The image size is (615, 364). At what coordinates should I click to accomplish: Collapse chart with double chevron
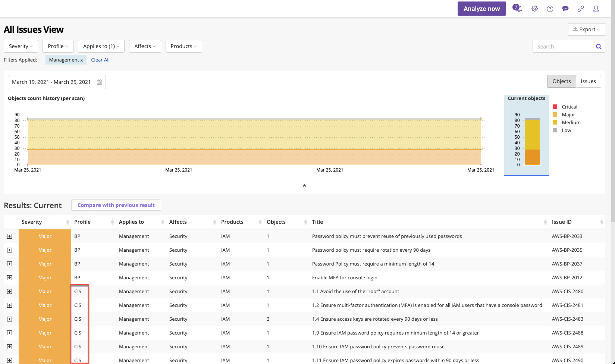pyautogui.click(x=304, y=185)
